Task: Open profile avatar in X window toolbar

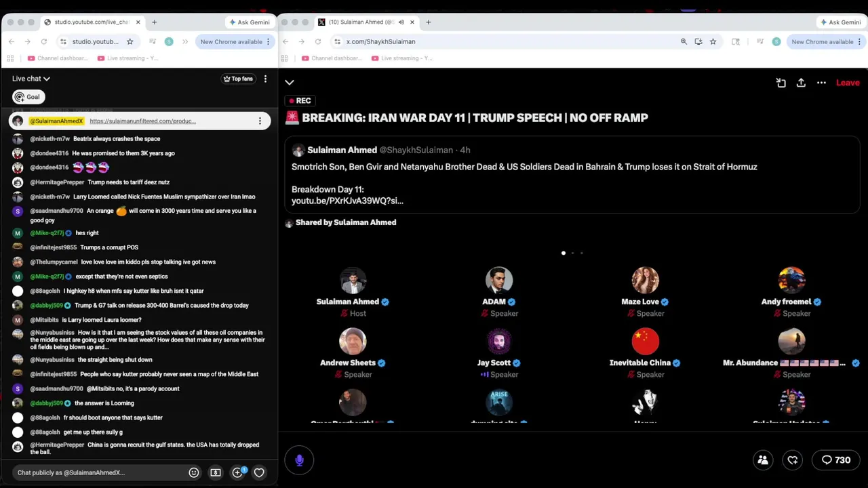Action: coord(776,41)
